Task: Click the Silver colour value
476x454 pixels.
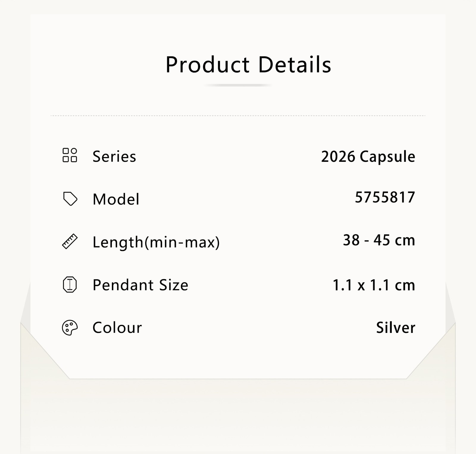Action: pos(396,328)
